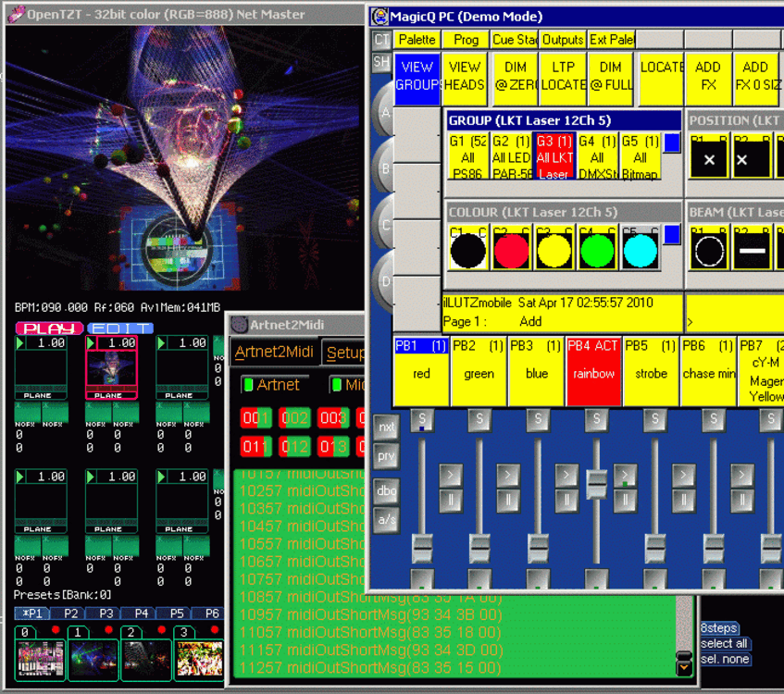The image size is (784, 694).
Task: Select group G3 All LKT Laser
Action: tap(554, 156)
